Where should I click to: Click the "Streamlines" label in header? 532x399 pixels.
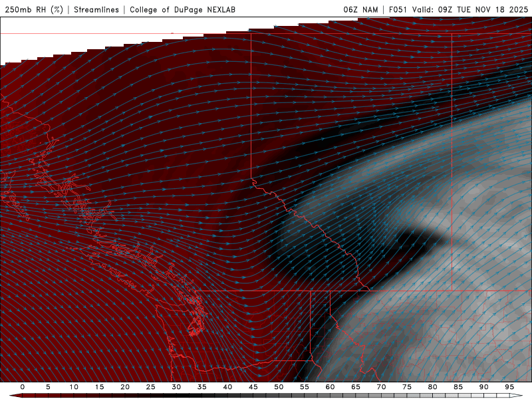tap(96, 9)
